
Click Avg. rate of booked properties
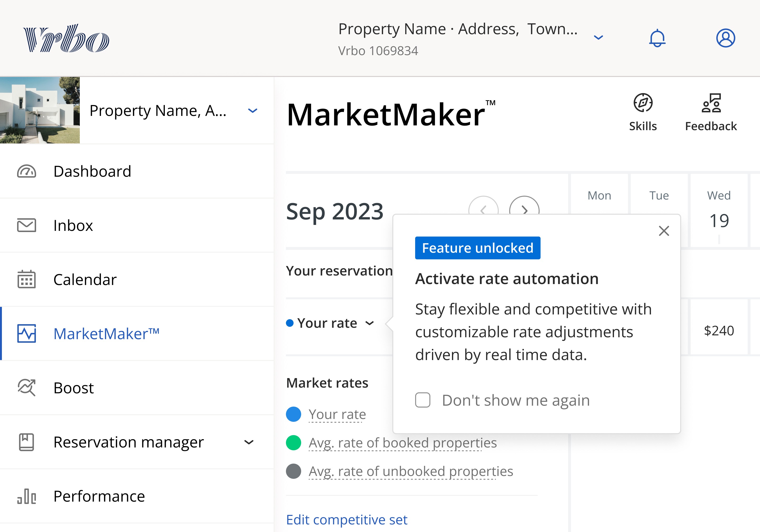pos(402,443)
